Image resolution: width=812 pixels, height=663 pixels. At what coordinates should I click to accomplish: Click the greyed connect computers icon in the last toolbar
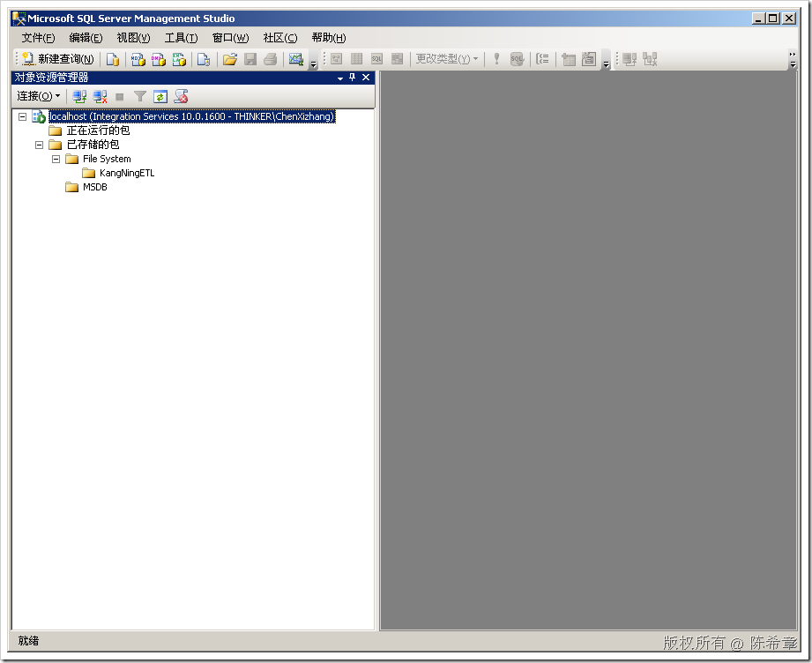pyautogui.click(x=629, y=59)
